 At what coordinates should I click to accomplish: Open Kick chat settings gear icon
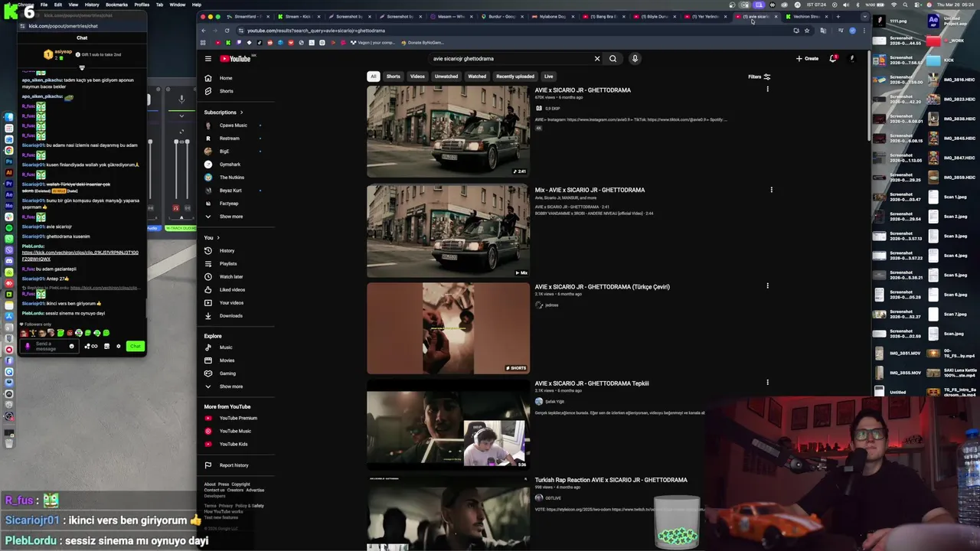pyautogui.click(x=119, y=346)
